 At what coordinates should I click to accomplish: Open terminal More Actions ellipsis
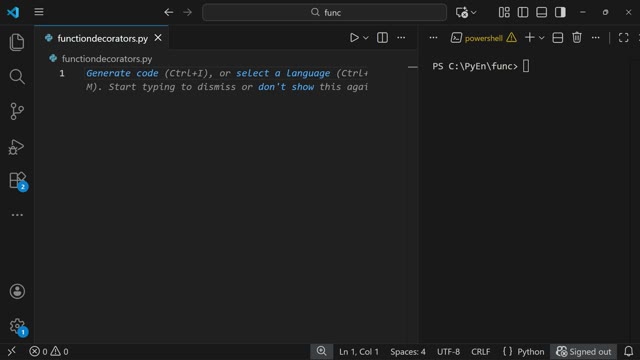[596, 38]
